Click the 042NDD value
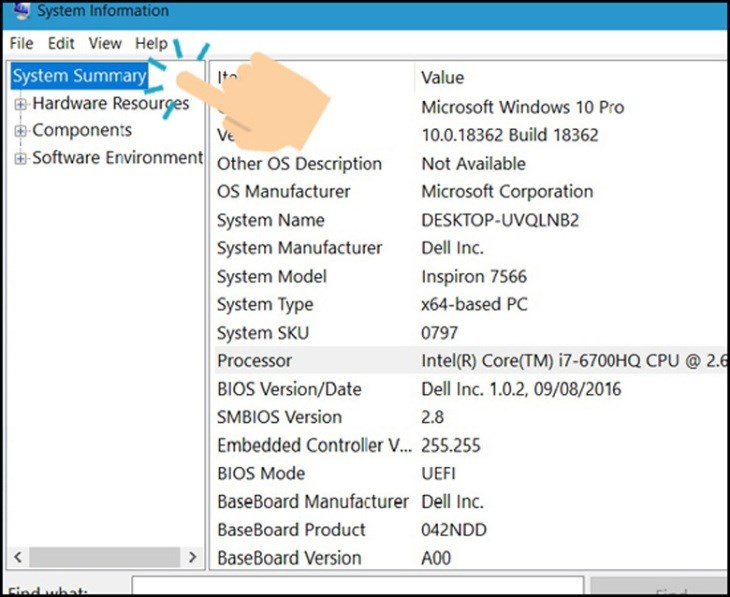This screenshot has width=730, height=597. 454,530
